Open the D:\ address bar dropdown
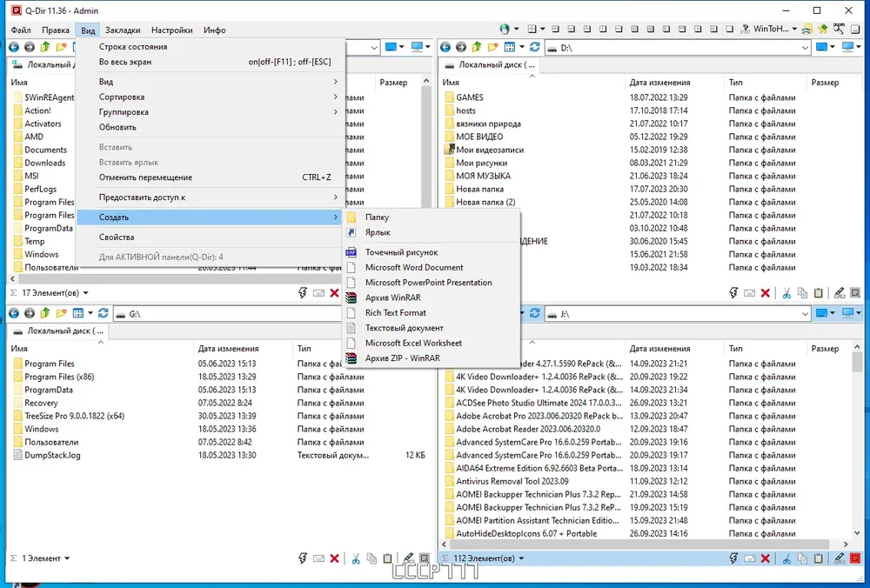The image size is (870, 588). 805,48
